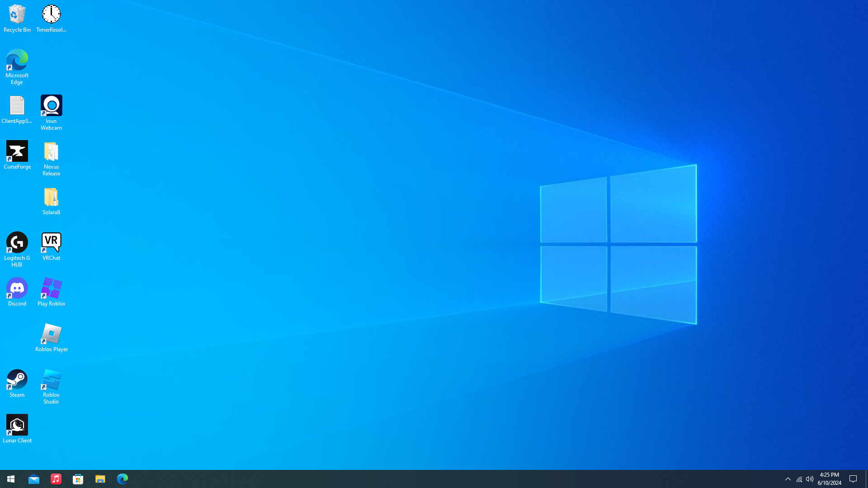Select the ClientAppSettings text file
Screen dimensions: 868x488
pos(17,106)
